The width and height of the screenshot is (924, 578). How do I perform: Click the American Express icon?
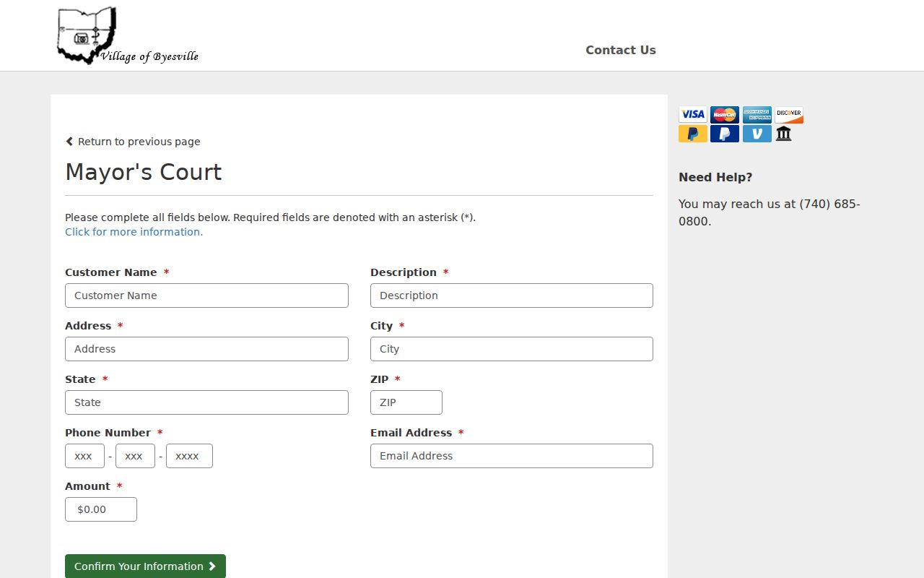point(757,114)
